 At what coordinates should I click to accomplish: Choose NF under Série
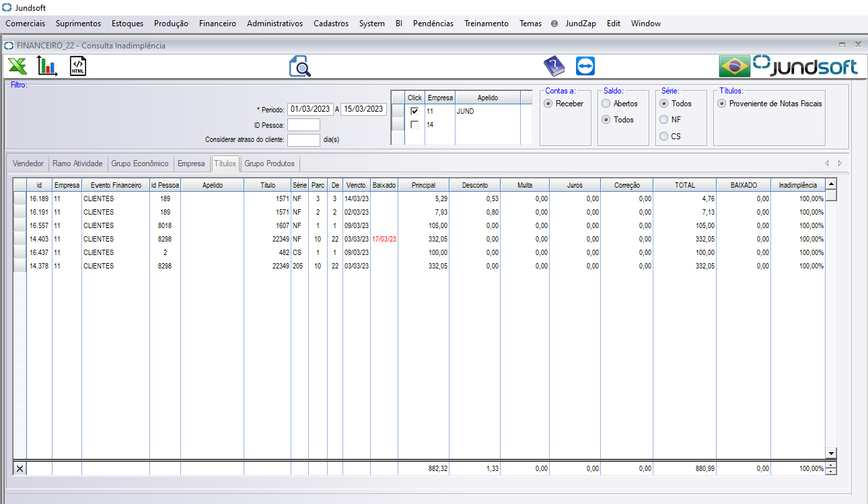(x=664, y=120)
